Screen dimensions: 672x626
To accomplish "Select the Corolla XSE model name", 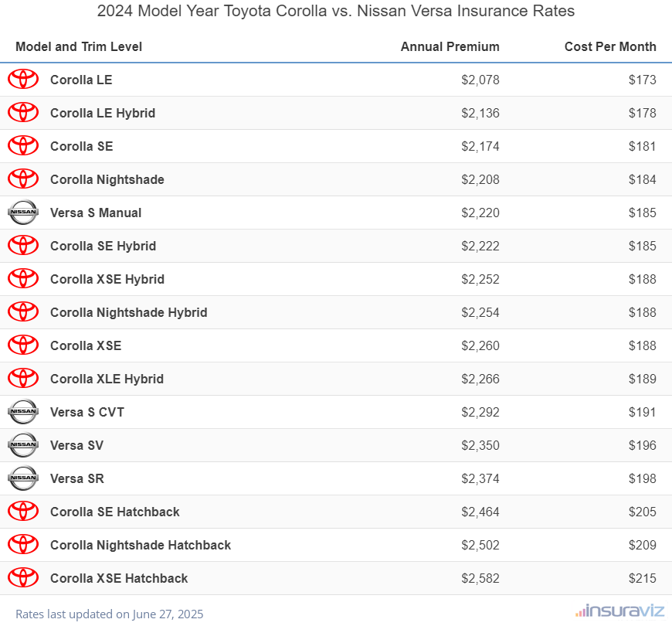I will point(86,345).
